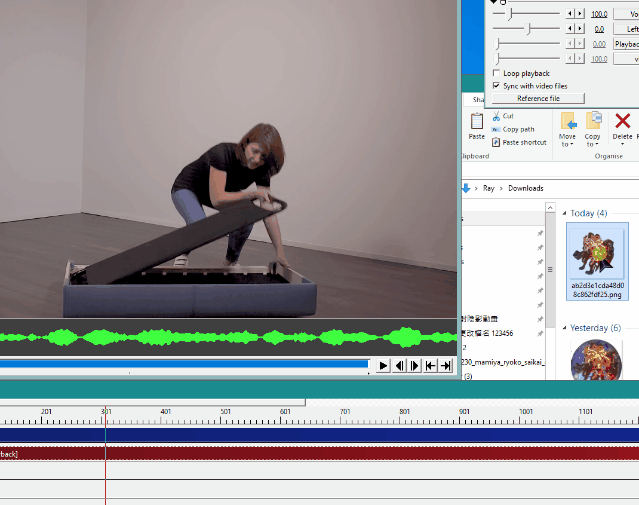Click timeline ruler label 501
Screen dimensions: 639x505
[x=225, y=412]
